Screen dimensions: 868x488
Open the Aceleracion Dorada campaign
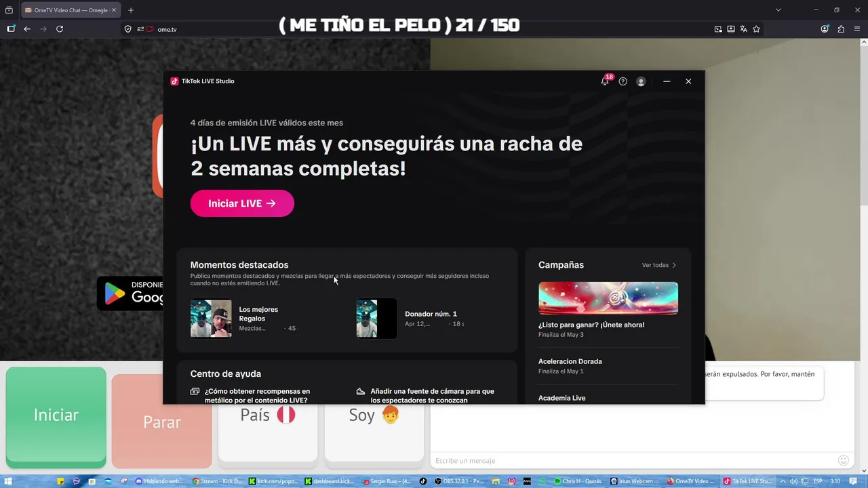point(570,361)
